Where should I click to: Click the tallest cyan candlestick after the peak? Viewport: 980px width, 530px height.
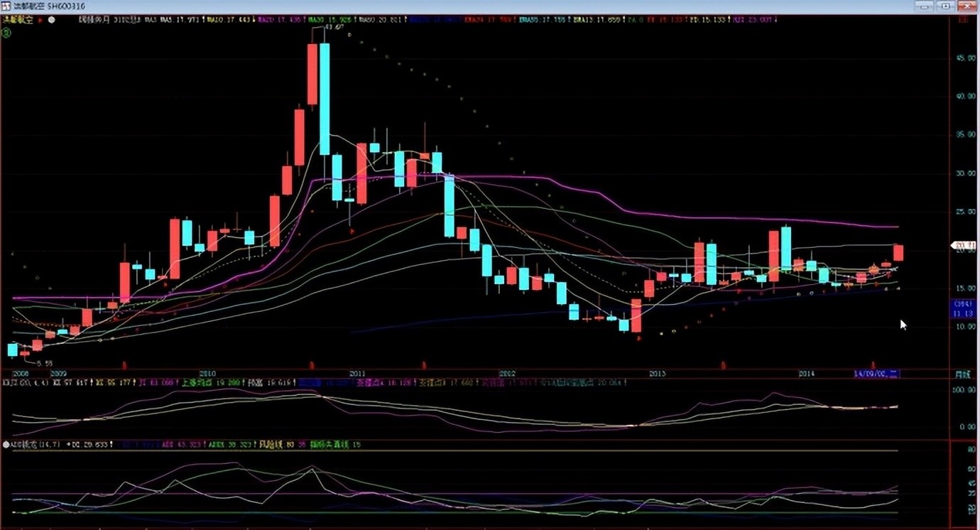[x=324, y=99]
